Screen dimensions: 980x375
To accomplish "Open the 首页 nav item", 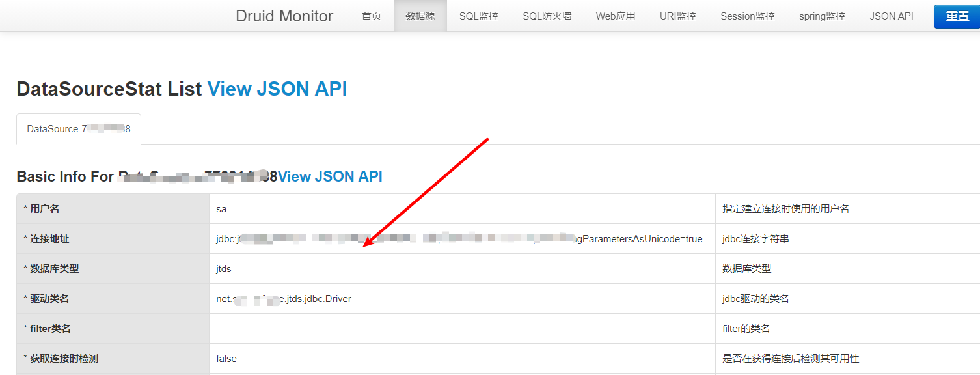I will click(372, 16).
